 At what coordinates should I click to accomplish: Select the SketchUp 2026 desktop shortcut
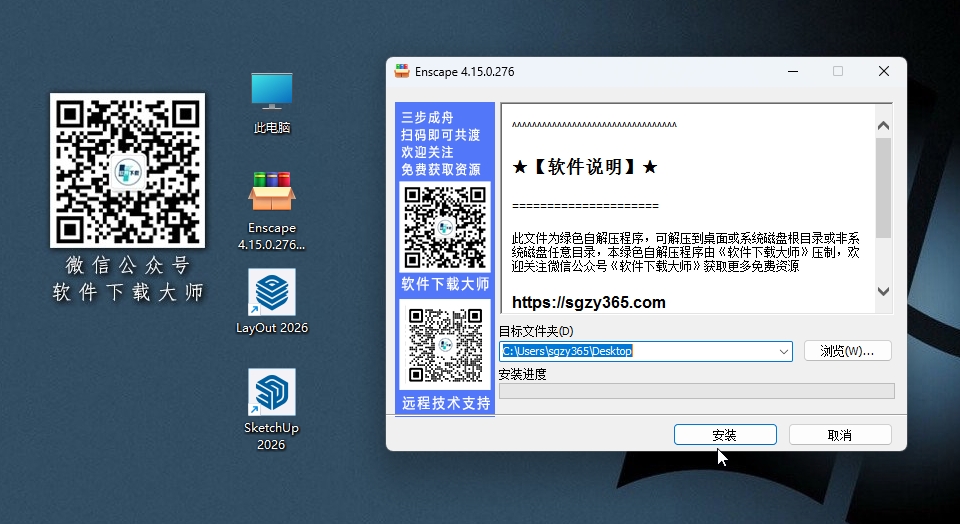[x=271, y=409]
